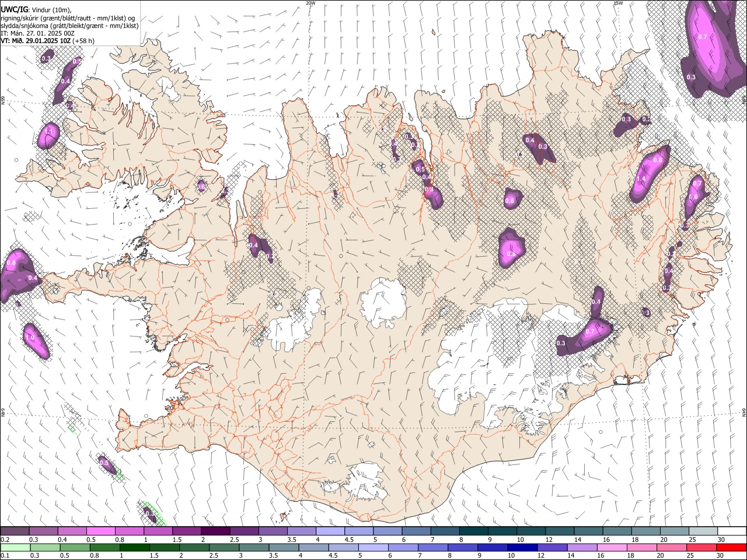Screen dimensions: 747x560
Task: Click the darkest purple swatch between 2 and 2.5
Action: tap(215, 531)
